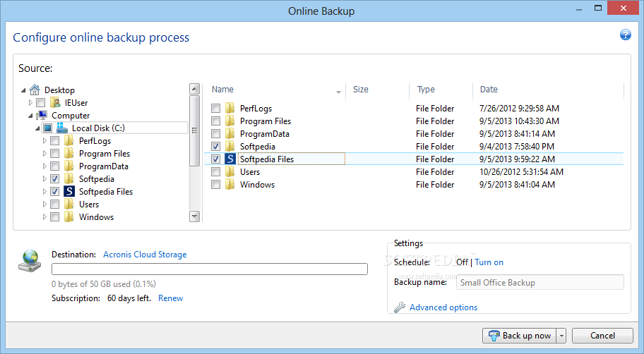Click the Back up now button
Viewport: 644px width, 354px height.
click(x=520, y=336)
